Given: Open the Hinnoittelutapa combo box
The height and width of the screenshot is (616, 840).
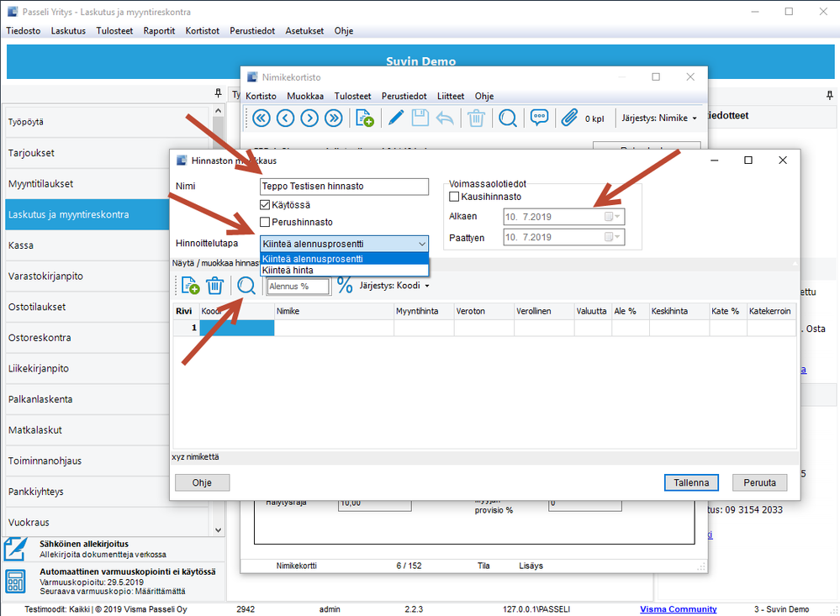Looking at the screenshot, I should pyautogui.click(x=344, y=244).
